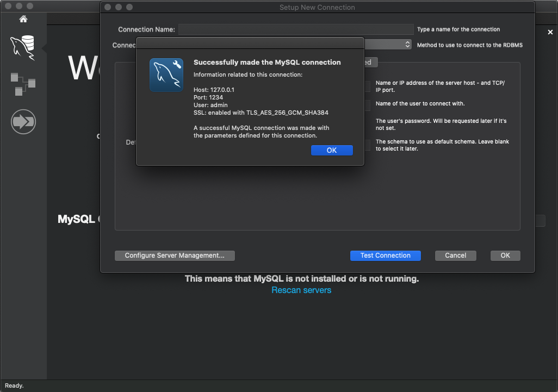Click the 'Information related to this connection:' text
Image resolution: width=558 pixels, height=392 pixels.
[x=248, y=74]
